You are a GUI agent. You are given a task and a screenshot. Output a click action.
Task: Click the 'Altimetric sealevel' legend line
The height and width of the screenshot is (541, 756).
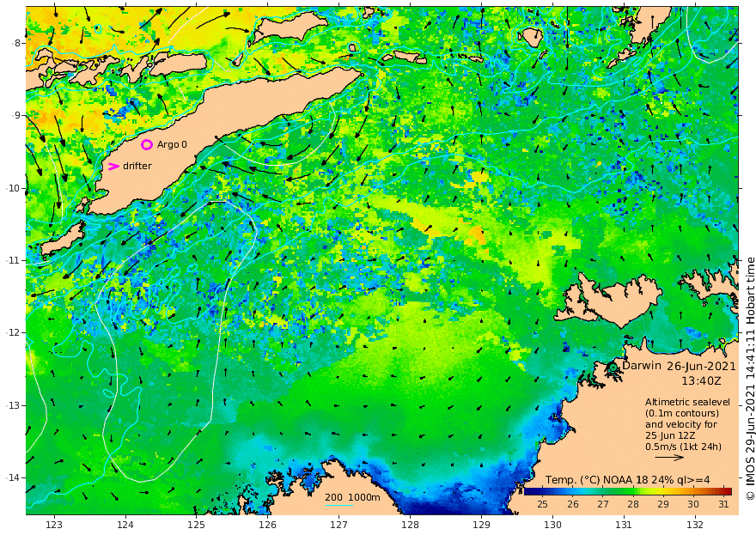click(687, 402)
